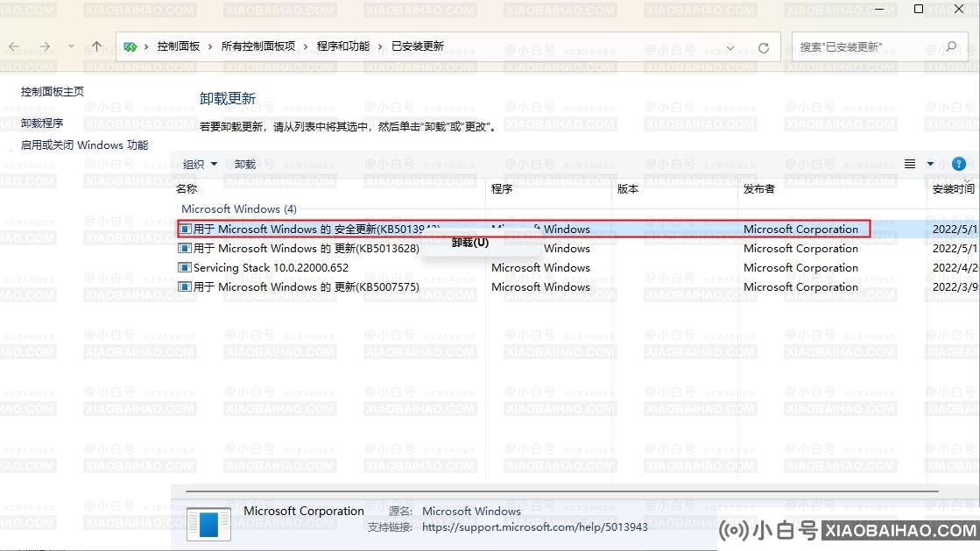The height and width of the screenshot is (551, 980).
Task: Refresh the installed updates list
Action: [763, 47]
